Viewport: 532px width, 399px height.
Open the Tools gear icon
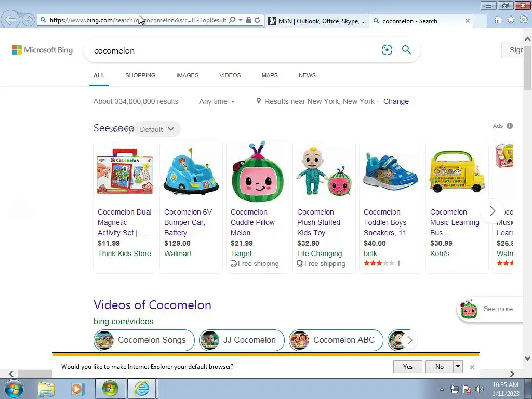point(524,20)
